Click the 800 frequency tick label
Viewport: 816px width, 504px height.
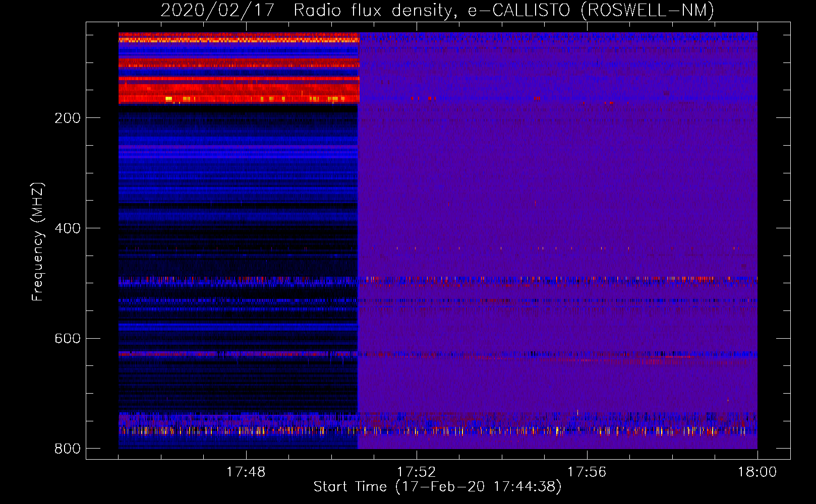[68, 449]
